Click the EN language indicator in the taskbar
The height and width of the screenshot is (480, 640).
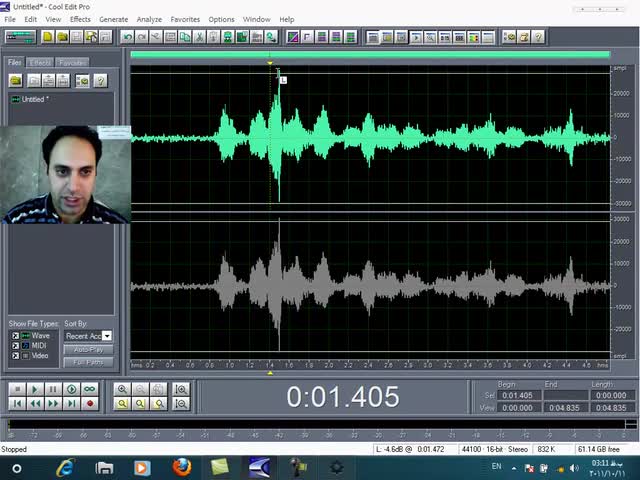coord(496,466)
